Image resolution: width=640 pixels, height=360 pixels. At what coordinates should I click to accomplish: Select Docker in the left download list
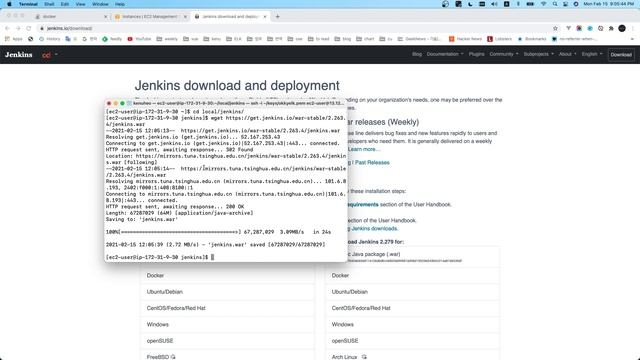click(227, 276)
